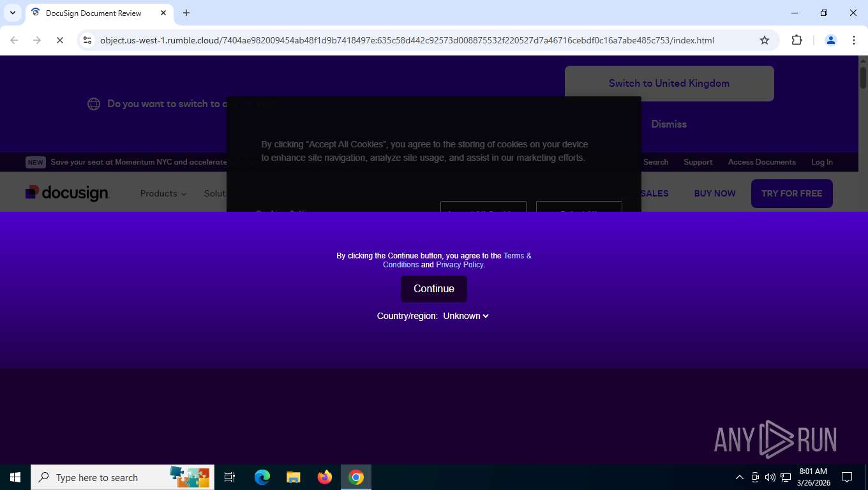Select the DocuSign Document Review tab

tap(99, 13)
